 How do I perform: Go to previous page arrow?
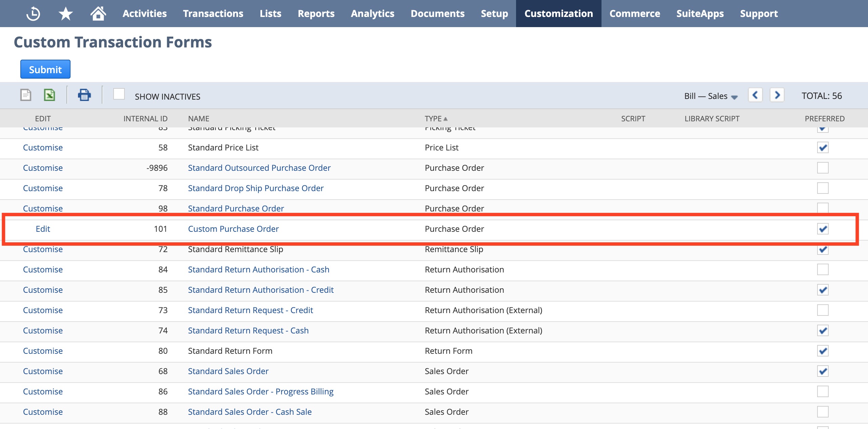tap(755, 95)
